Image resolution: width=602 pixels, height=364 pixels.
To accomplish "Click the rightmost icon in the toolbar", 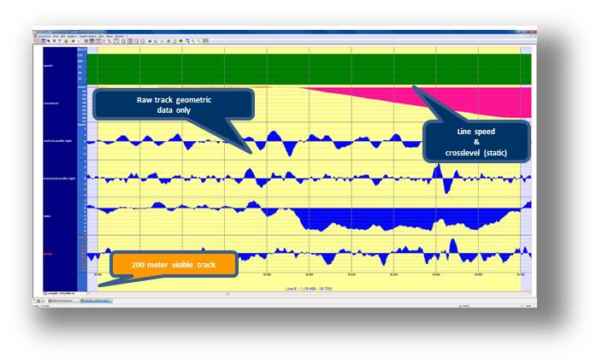I will [x=207, y=40].
